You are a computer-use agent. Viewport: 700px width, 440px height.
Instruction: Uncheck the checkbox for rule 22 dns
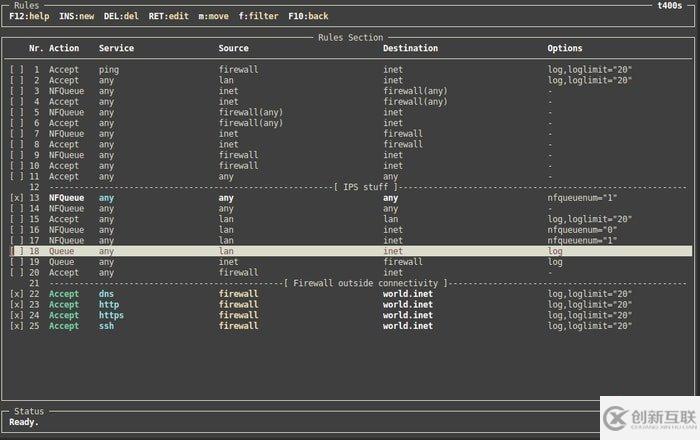(16, 294)
